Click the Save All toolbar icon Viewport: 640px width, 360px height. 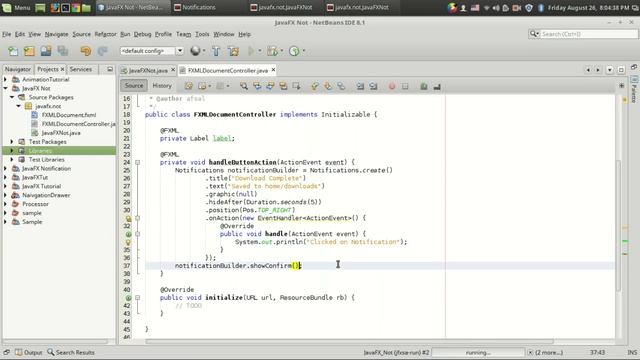(62, 51)
